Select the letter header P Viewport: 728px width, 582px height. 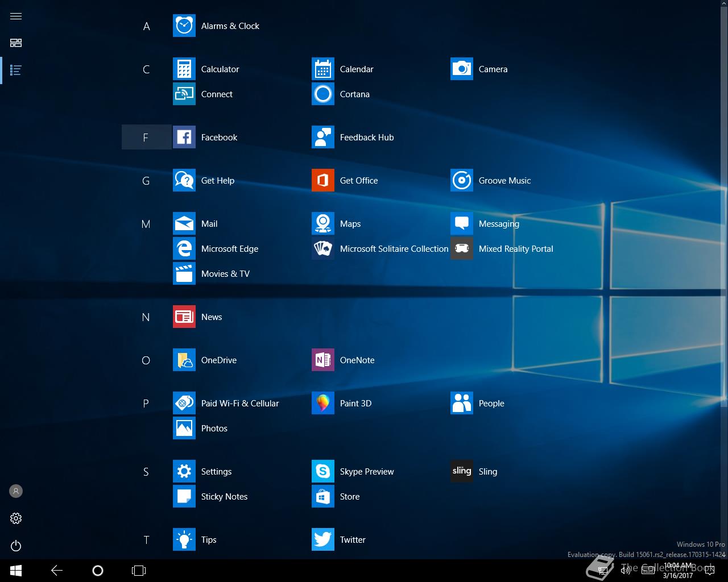(146, 404)
